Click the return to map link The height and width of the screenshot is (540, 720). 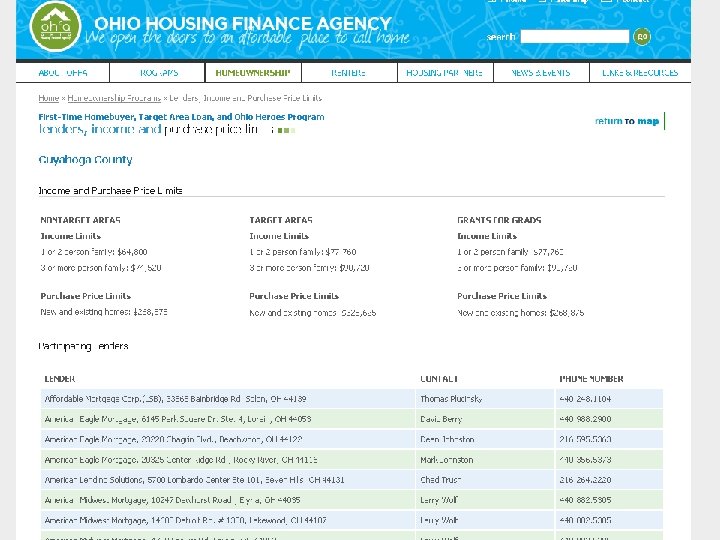[x=627, y=121]
